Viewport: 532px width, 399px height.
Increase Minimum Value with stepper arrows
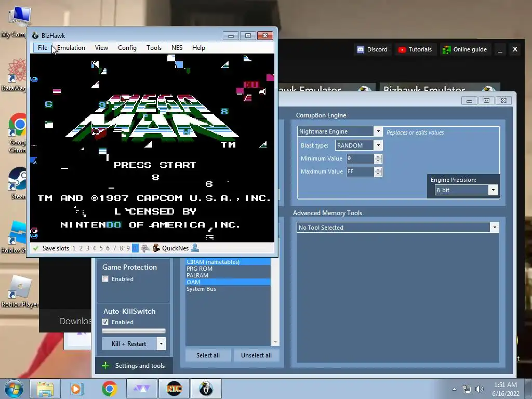pos(378,156)
